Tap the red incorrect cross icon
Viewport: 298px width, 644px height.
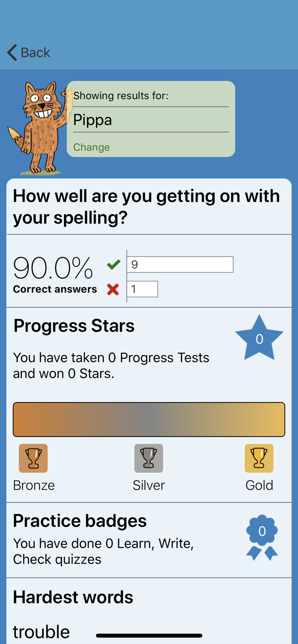pyautogui.click(x=113, y=289)
